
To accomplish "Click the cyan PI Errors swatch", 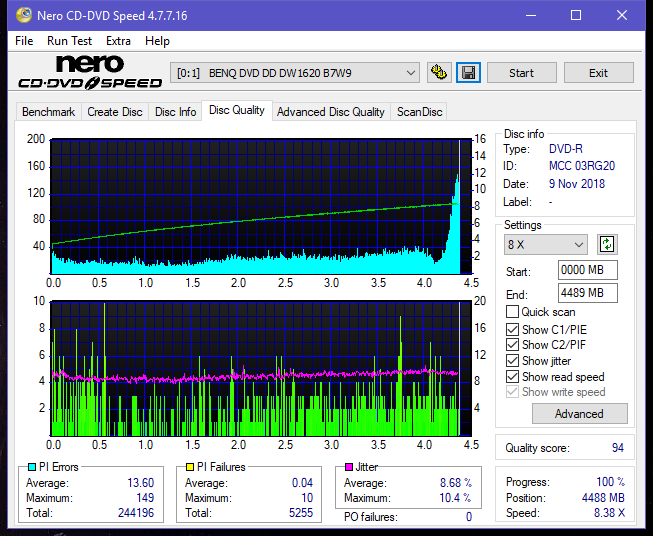I will pyautogui.click(x=32, y=467).
